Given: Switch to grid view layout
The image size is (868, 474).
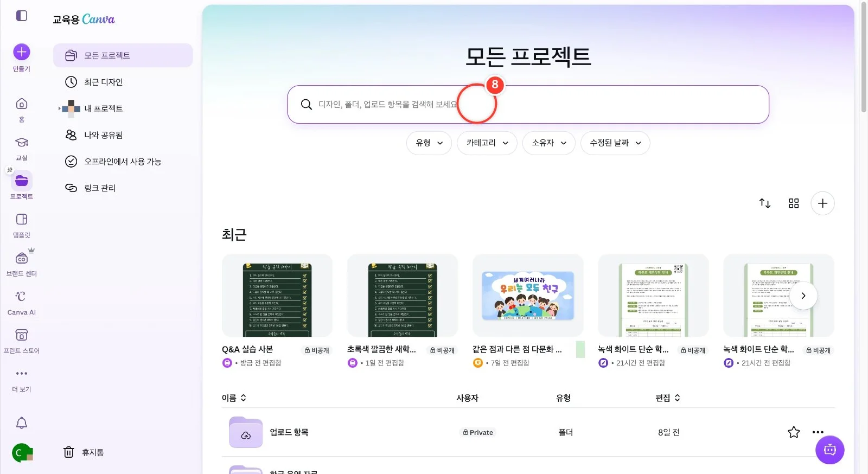Looking at the screenshot, I should click(794, 203).
